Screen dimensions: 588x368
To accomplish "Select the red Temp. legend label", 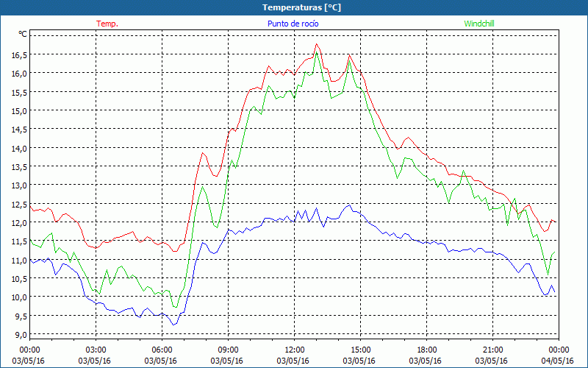I will [x=107, y=24].
